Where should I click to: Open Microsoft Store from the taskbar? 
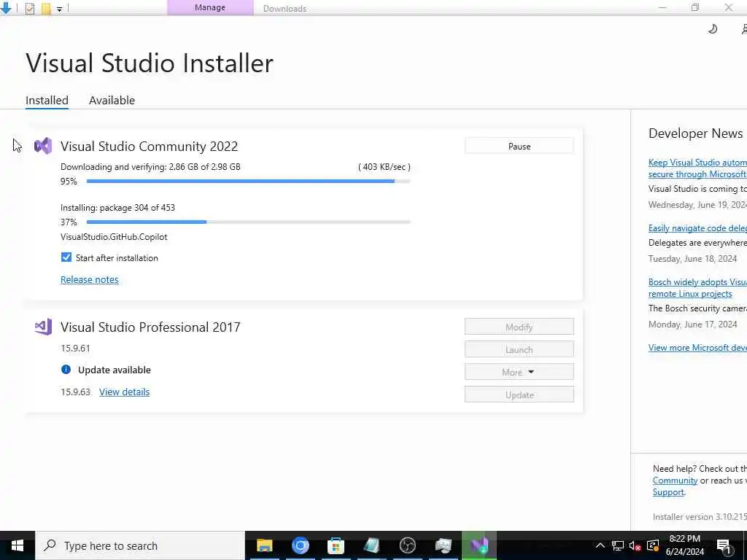[x=336, y=545]
